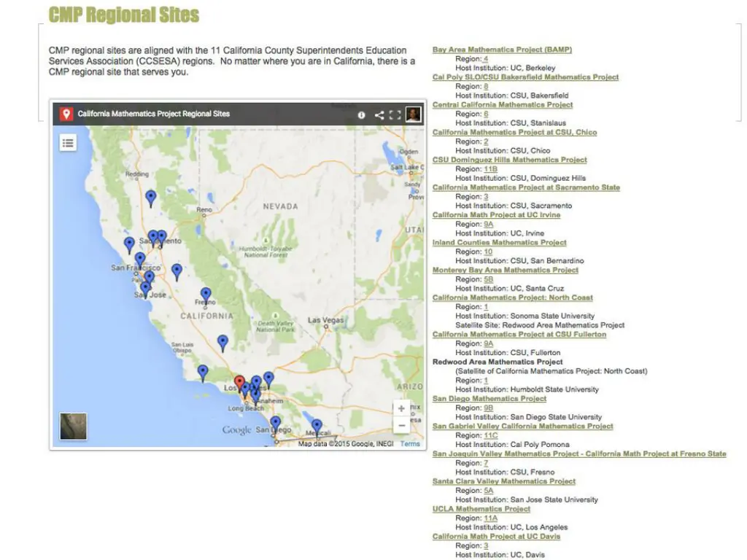Open the map info icon

coord(362,114)
